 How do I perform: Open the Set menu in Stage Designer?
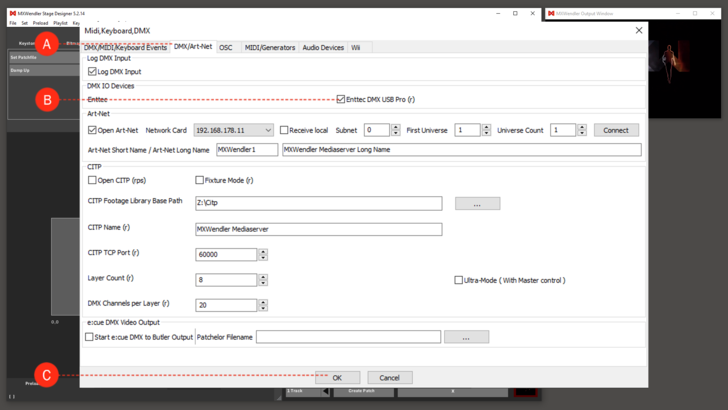click(24, 23)
